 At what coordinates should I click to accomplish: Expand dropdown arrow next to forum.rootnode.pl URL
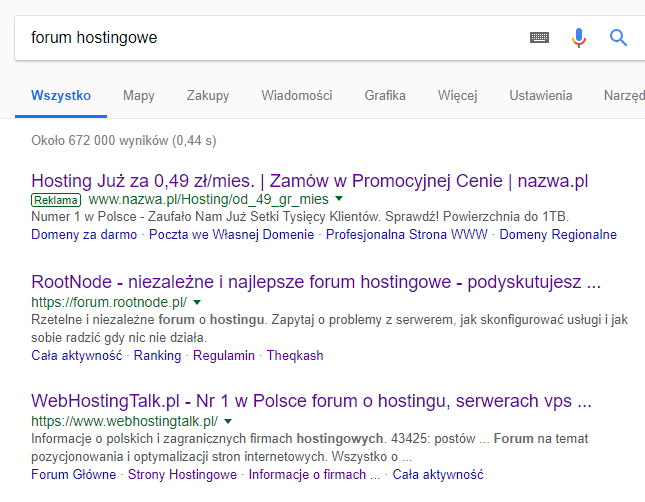197,302
